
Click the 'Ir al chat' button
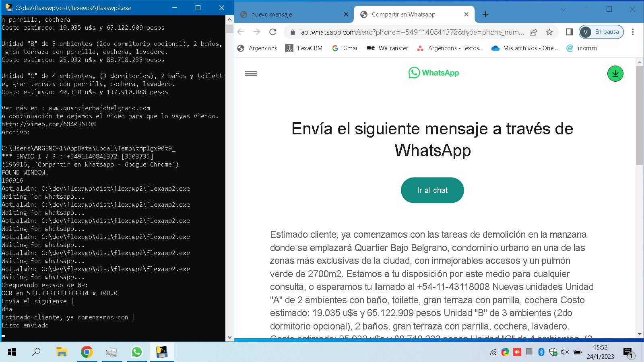(432, 190)
